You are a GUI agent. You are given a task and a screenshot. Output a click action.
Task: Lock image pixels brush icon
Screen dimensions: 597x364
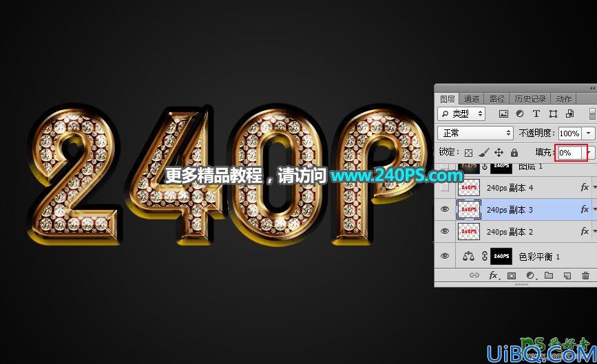483,153
